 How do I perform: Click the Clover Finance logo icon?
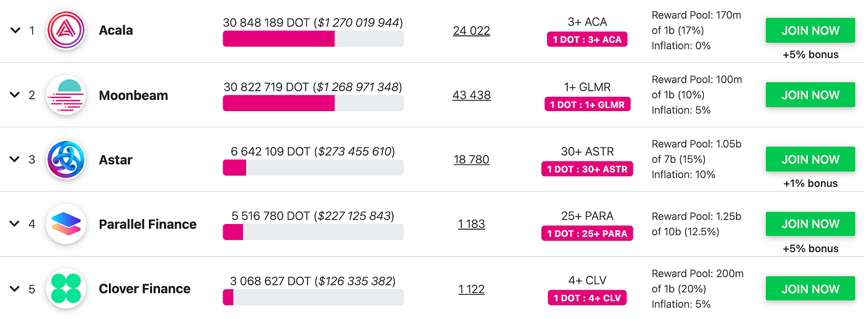tap(65, 289)
